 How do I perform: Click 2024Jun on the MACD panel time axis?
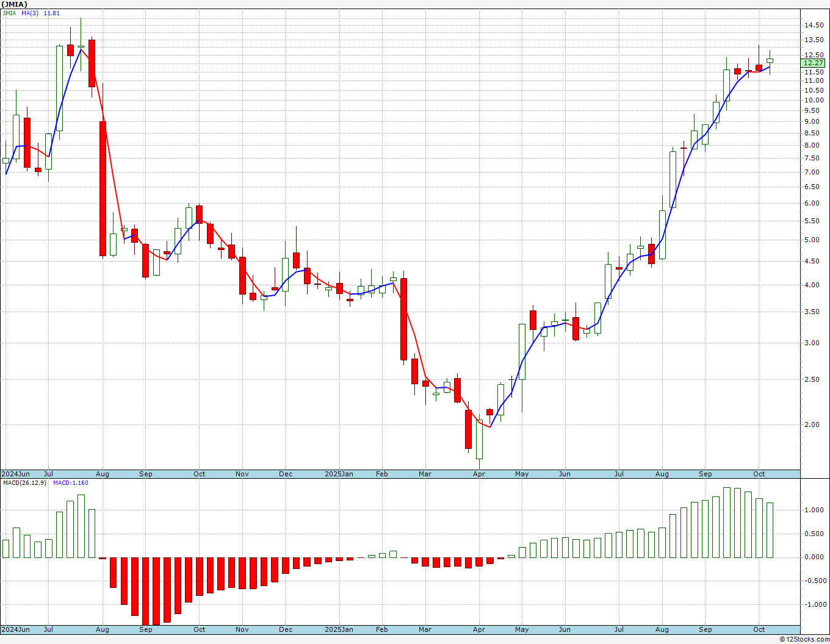15,629
